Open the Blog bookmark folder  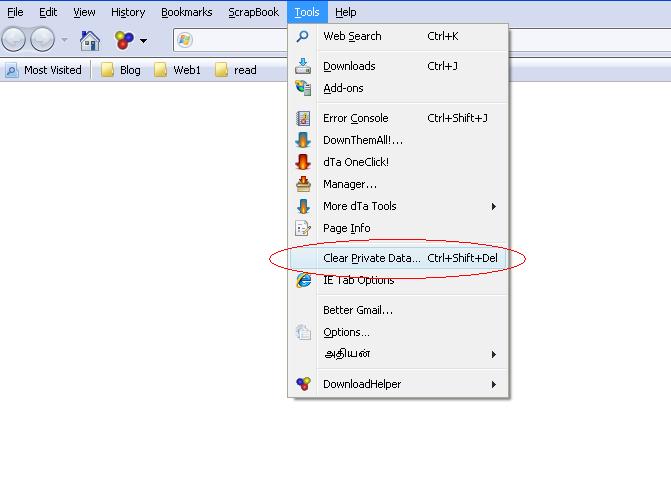(x=121, y=70)
